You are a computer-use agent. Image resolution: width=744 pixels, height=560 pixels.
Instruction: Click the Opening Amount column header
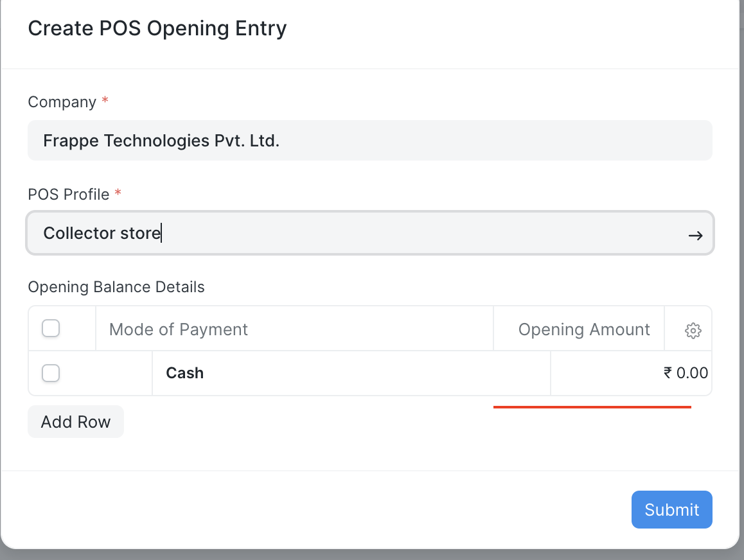pos(583,329)
